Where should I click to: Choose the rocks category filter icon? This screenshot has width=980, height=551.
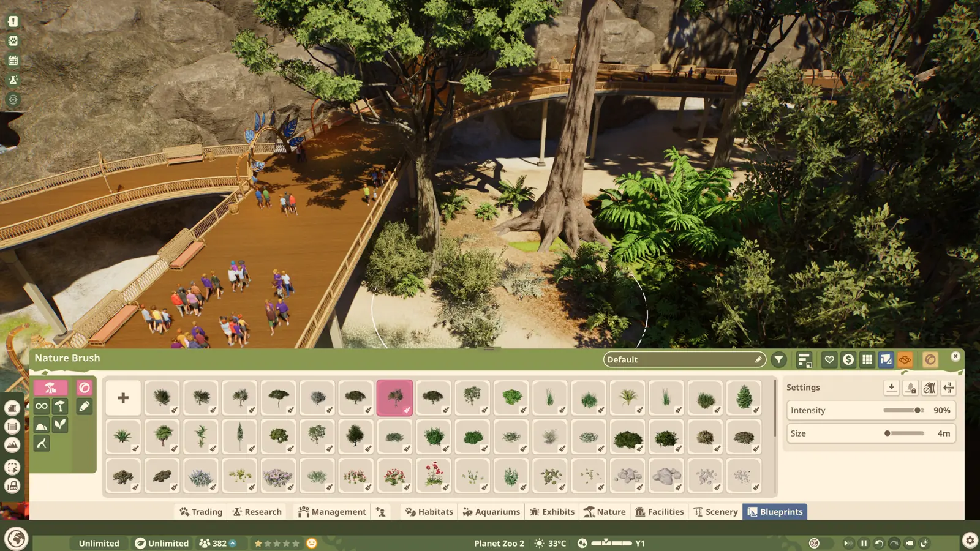(42, 425)
